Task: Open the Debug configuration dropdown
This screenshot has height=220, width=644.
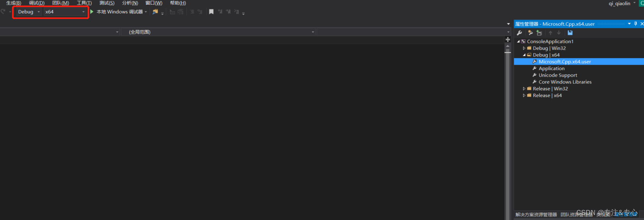Action: point(29,12)
